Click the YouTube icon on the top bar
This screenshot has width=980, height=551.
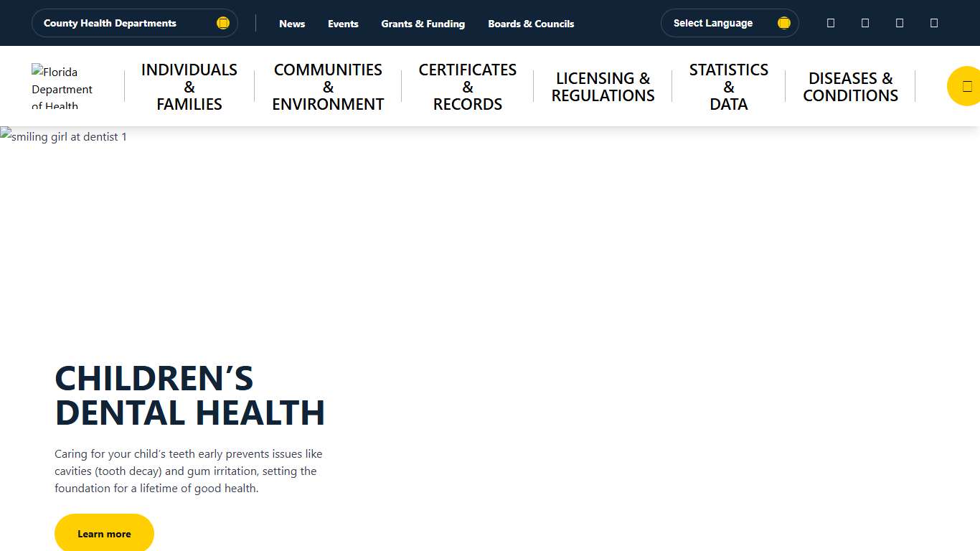[934, 23]
